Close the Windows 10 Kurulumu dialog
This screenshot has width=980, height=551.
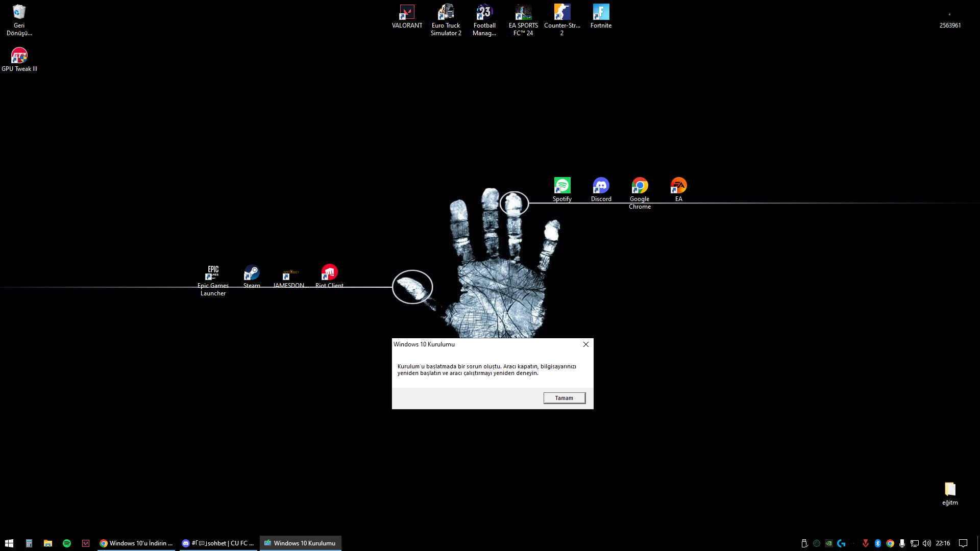click(x=586, y=344)
